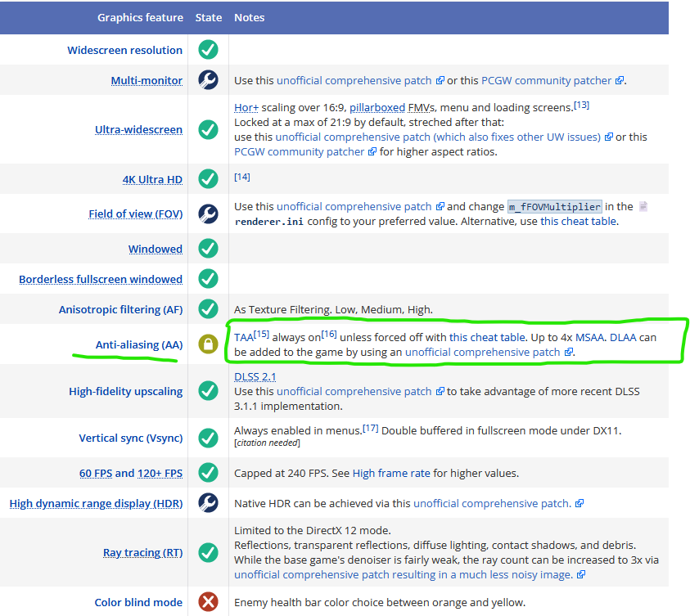690x616 pixels.
Task: Open the Multi-monitor glossary link
Action: point(147,80)
